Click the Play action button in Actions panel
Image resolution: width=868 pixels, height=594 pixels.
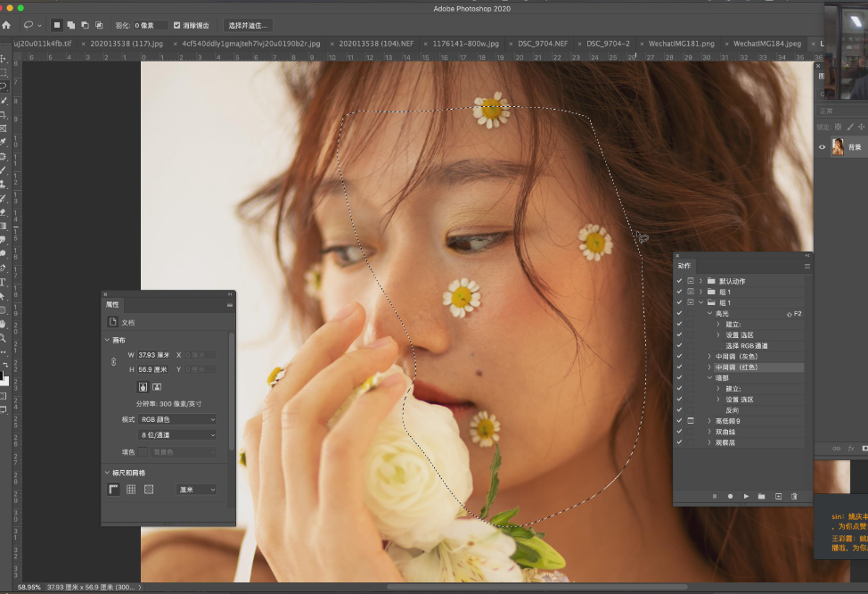pyautogui.click(x=746, y=496)
